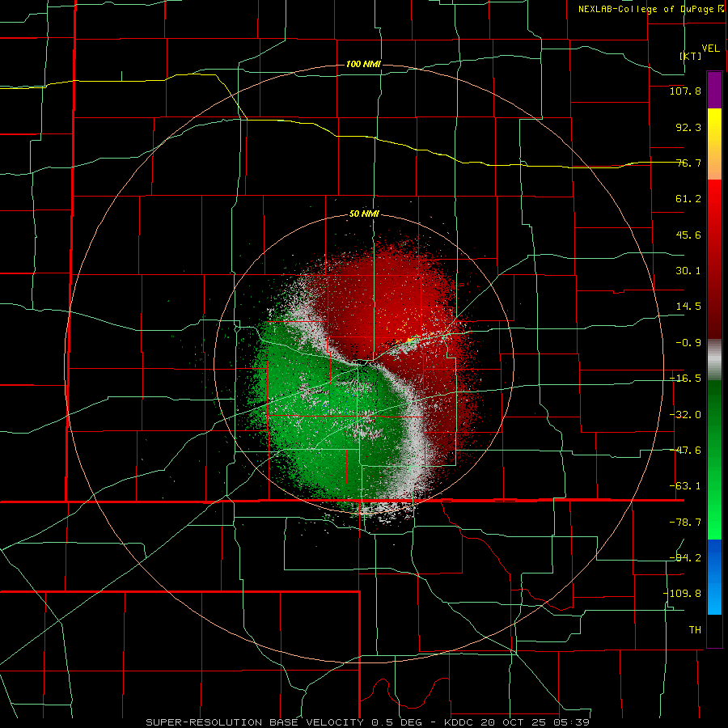Click the 50 NMI range ring label
Image resolution: width=728 pixels, height=728 pixels.
(364, 214)
